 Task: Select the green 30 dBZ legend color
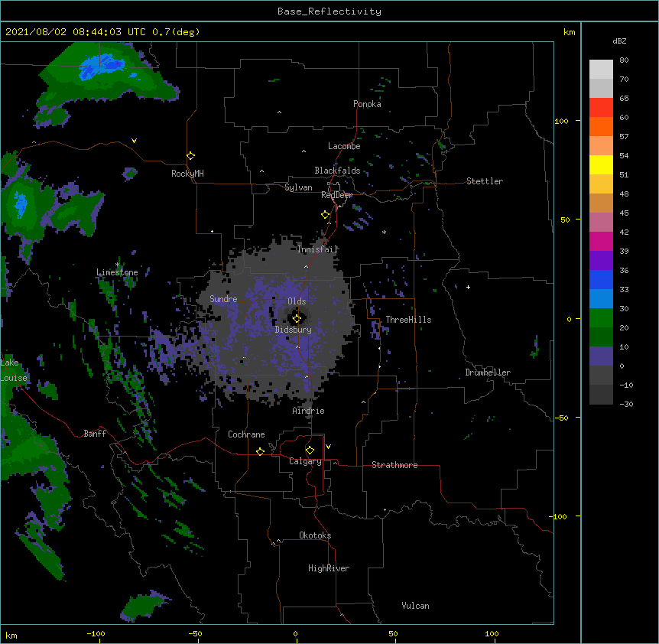point(601,318)
